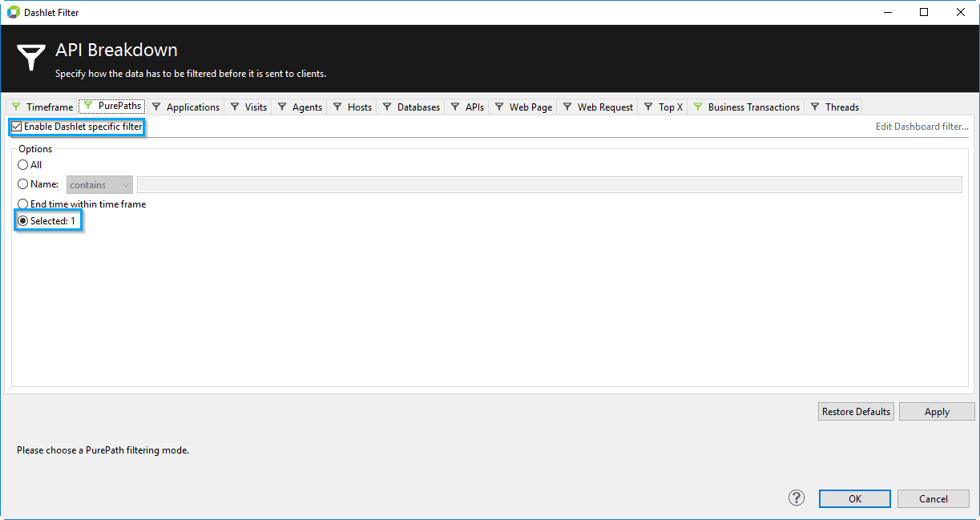Click the Timeframe tab filter icon
Image resolution: width=980 pixels, height=520 pixels.
click(16, 107)
